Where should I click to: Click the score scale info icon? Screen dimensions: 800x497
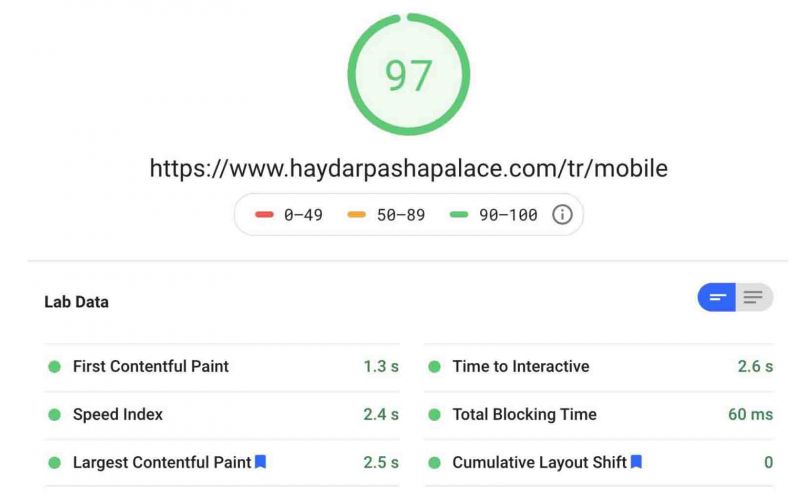click(x=562, y=215)
